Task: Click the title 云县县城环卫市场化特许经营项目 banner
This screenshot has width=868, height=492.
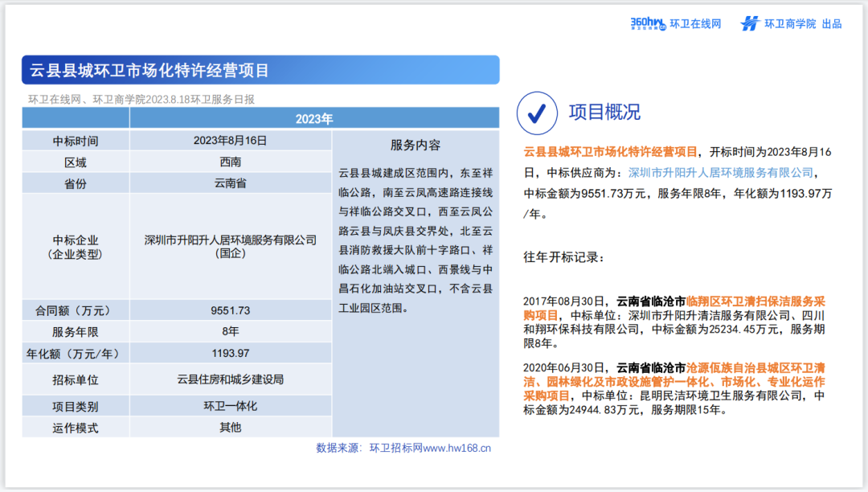Action: (x=260, y=70)
